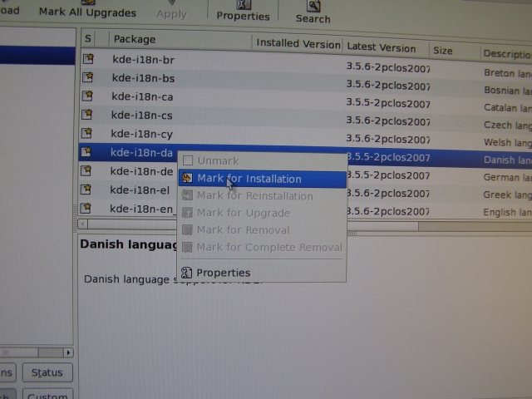Click the Search toolbar icon
The height and width of the screenshot is (399, 532).
click(x=313, y=6)
